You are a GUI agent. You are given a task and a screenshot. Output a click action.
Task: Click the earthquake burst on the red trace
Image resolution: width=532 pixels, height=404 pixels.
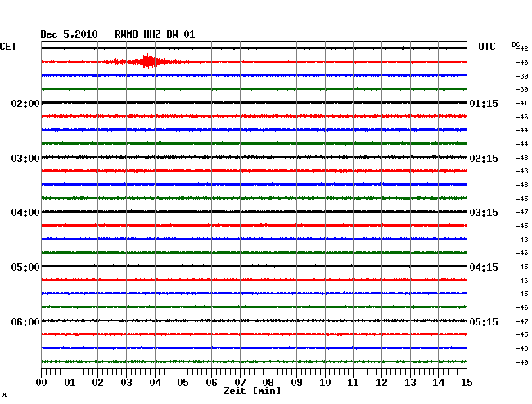point(148,61)
